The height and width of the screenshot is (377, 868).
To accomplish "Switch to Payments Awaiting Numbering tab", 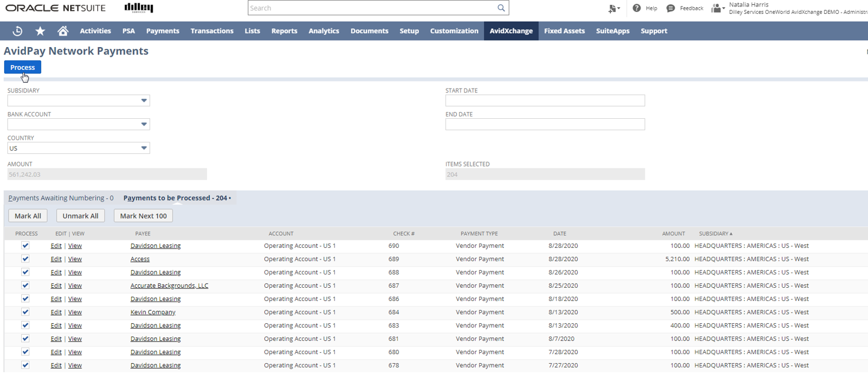I will [61, 198].
